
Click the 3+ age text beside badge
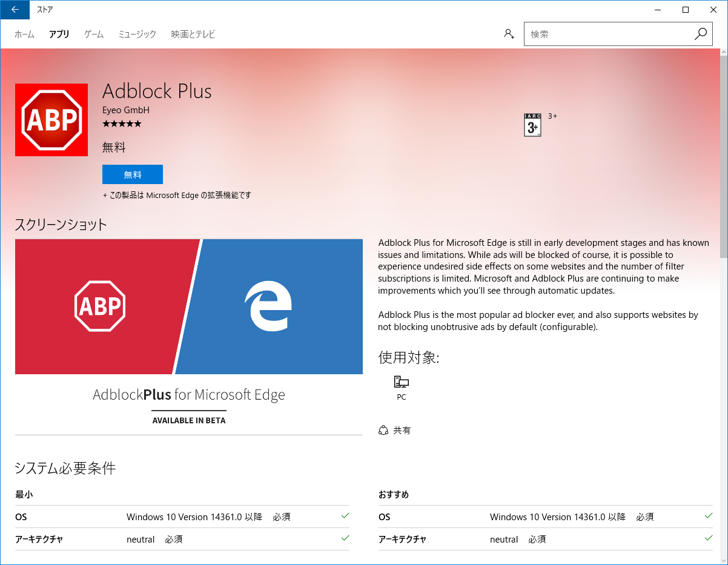click(552, 116)
